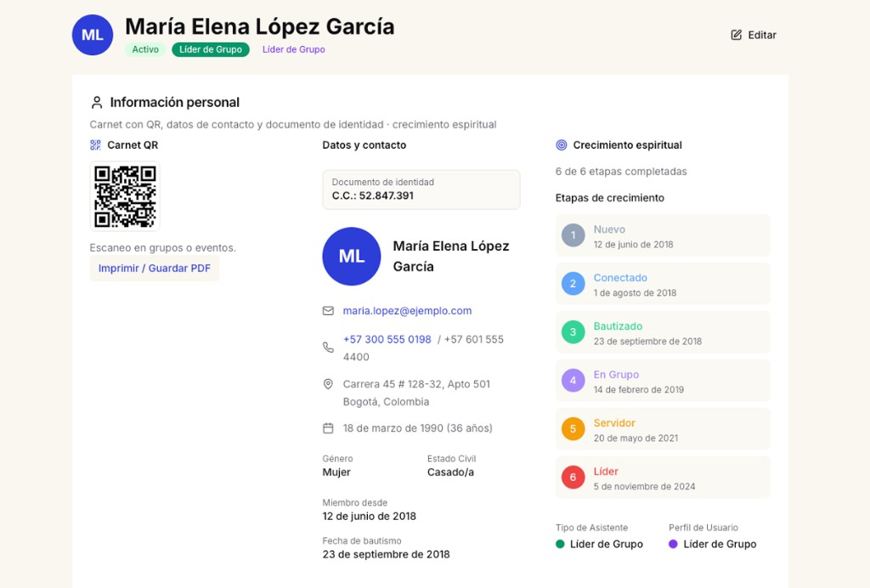870x588 pixels.
Task: Click the QR icon next to Carnet QR
Action: (95, 144)
